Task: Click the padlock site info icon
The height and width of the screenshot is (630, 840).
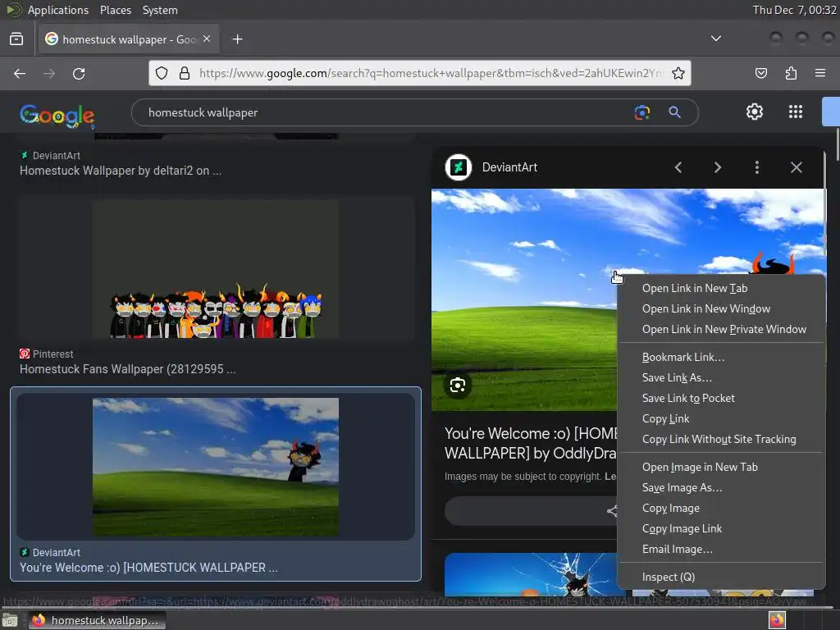Action: [185, 73]
